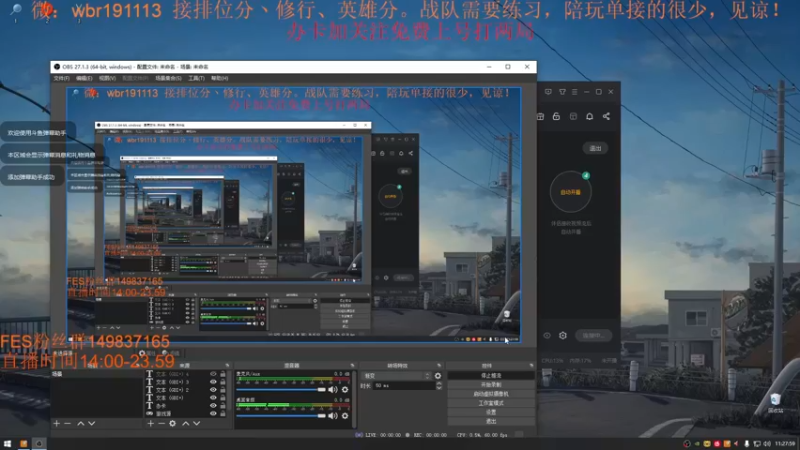Image resolution: width=800 pixels, height=450 pixels.
Task: Adjust 麦克风/Aux volume slider
Action: point(281,390)
